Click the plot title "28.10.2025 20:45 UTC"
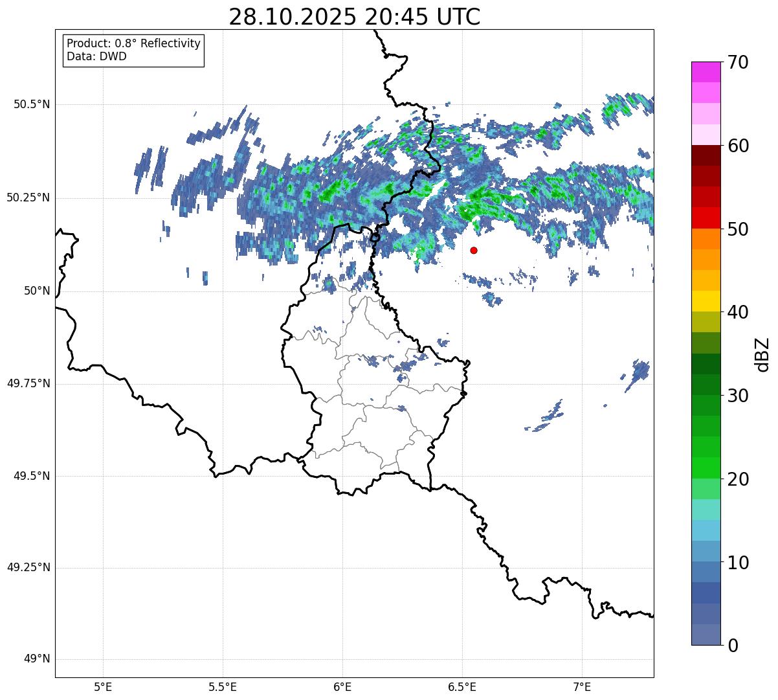Screen dimensions: 778x700 pyautogui.click(x=355, y=17)
